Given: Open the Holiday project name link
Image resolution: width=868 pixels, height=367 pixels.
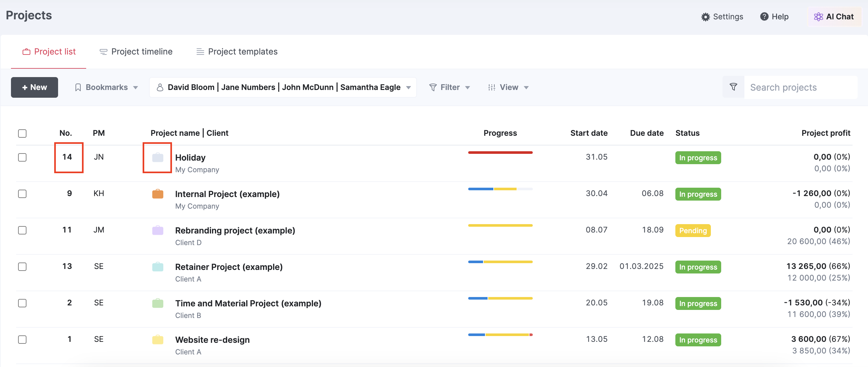Looking at the screenshot, I should (190, 158).
